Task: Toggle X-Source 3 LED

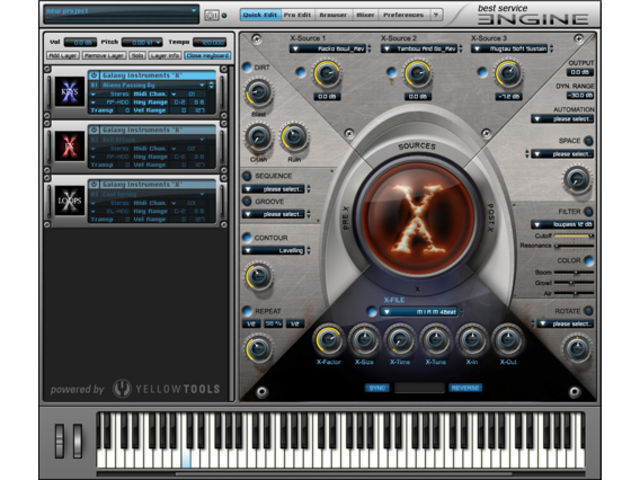Action: pyautogui.click(x=482, y=72)
